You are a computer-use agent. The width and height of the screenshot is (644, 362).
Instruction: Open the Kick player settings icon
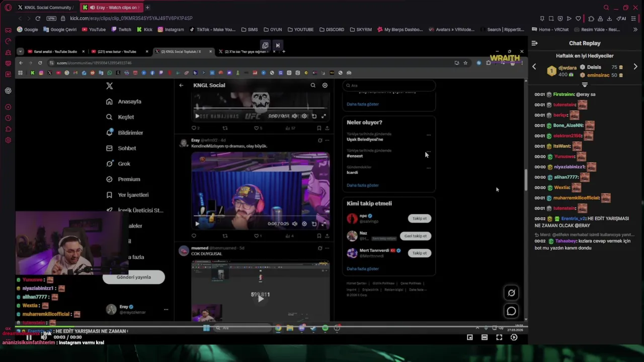tap(514, 337)
